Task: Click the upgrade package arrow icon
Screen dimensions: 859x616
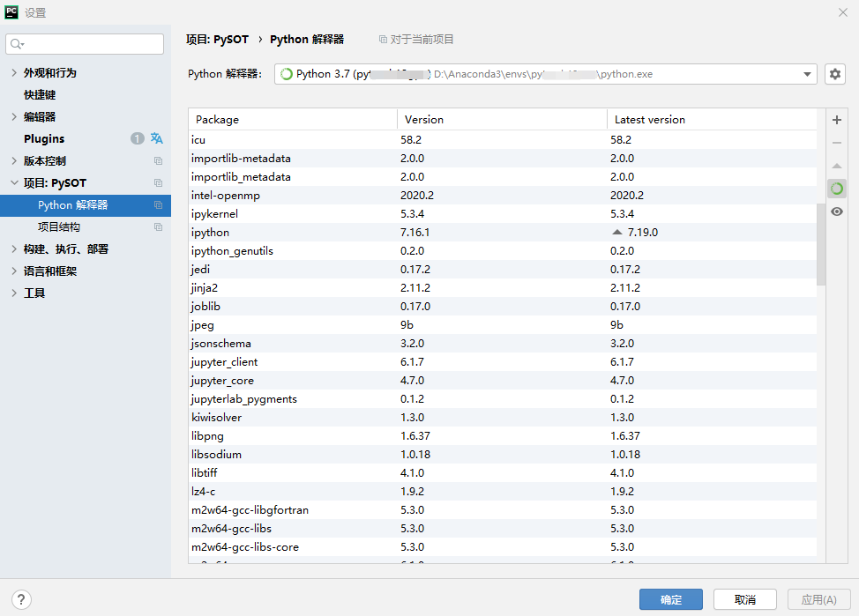Action: [x=837, y=166]
